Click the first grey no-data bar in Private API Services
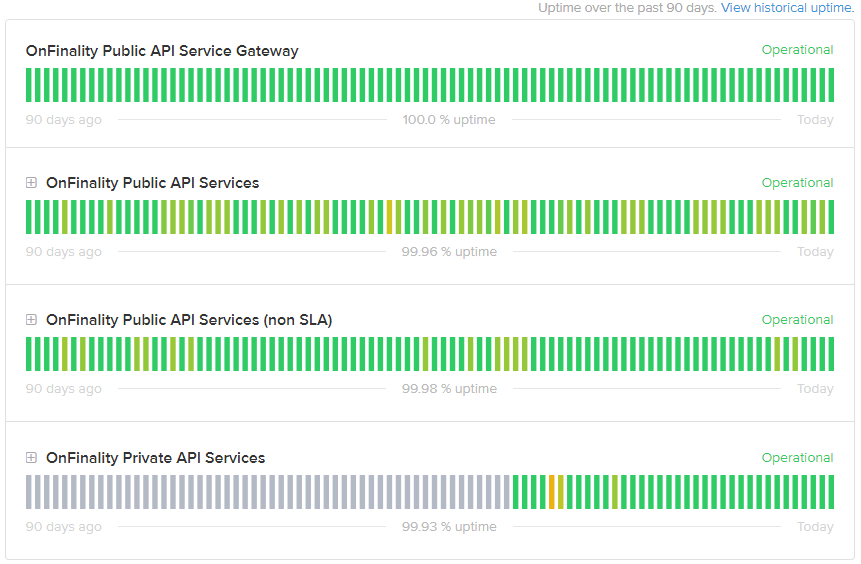861x564 pixels. (x=29, y=492)
